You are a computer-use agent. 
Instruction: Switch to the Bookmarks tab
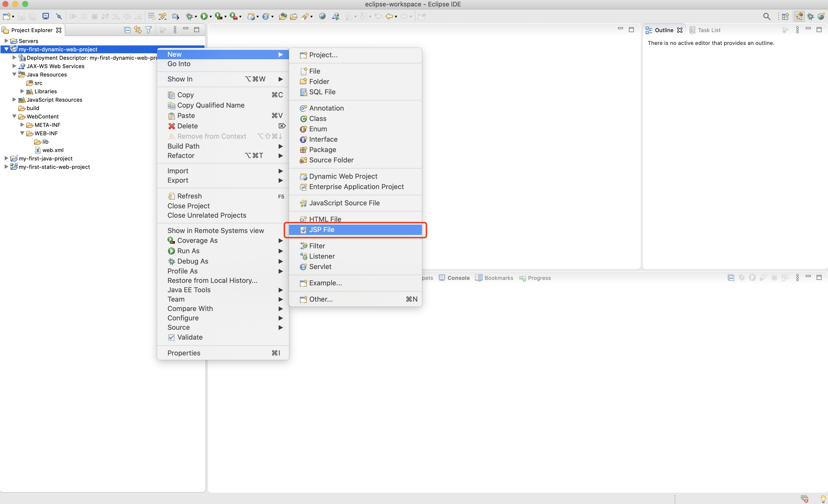click(494, 278)
